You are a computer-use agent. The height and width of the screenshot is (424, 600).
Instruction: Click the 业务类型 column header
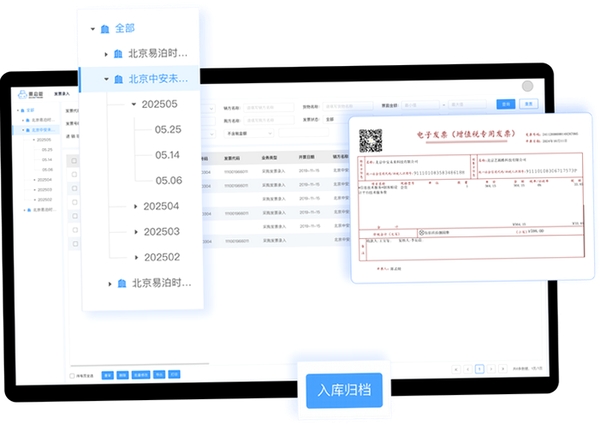pos(269,158)
